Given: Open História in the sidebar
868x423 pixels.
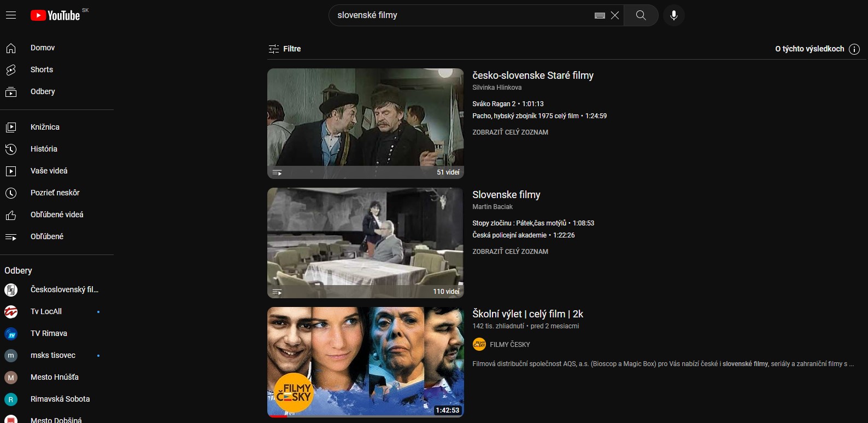Looking at the screenshot, I should (x=44, y=149).
